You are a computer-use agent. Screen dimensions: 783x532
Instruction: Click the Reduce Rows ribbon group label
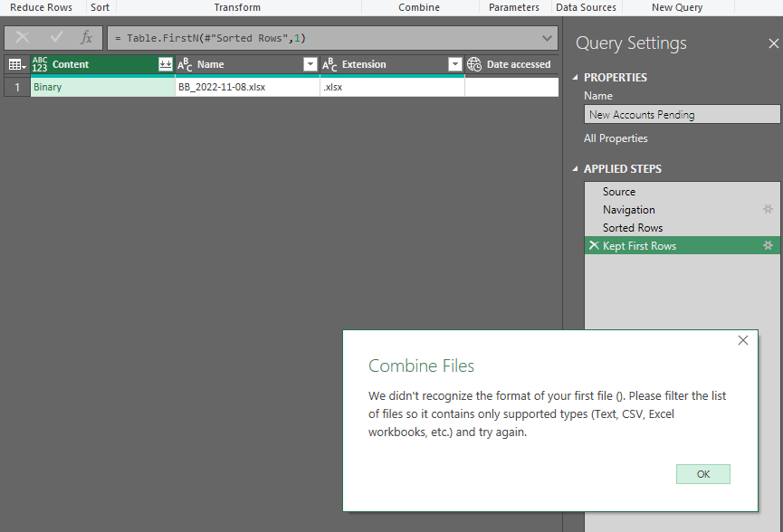tap(41, 7)
